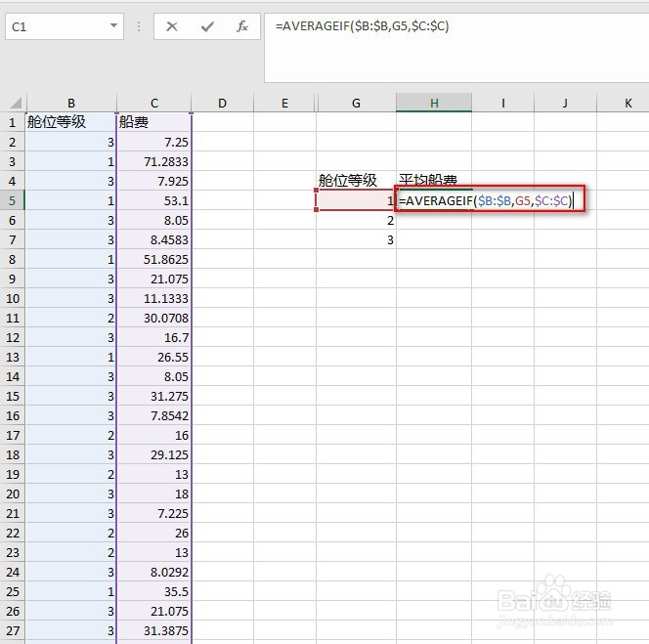Click cell C3 with value 71.2833
The height and width of the screenshot is (644, 649).
(x=154, y=161)
